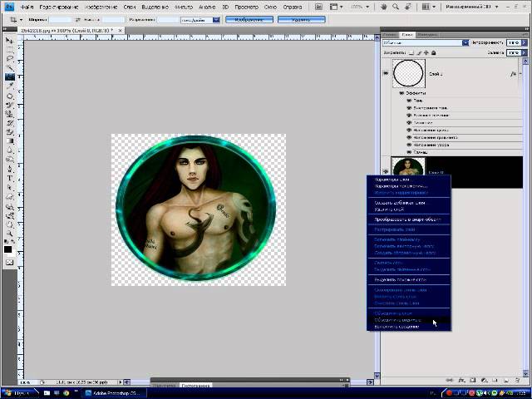Viewport: 532px width, 399px height.
Task: Hide the Наложение узора effect
Action: (409, 145)
